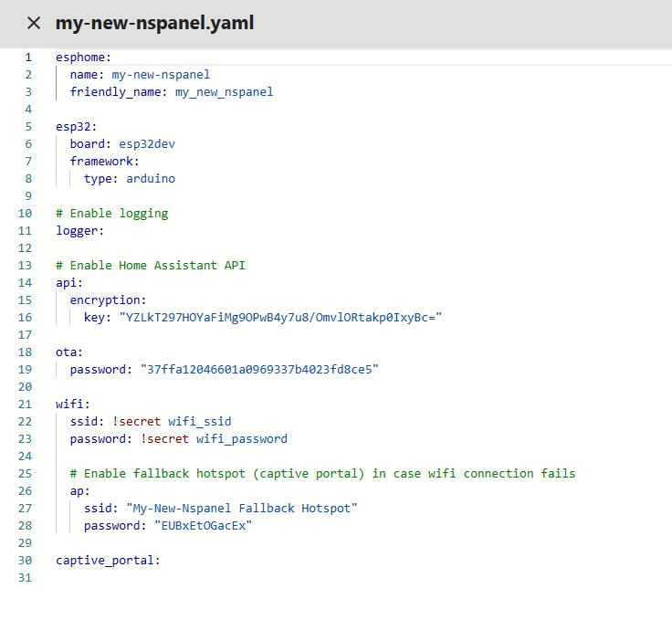Click the API encryption key string
The image size is (672, 620).
(x=280, y=318)
